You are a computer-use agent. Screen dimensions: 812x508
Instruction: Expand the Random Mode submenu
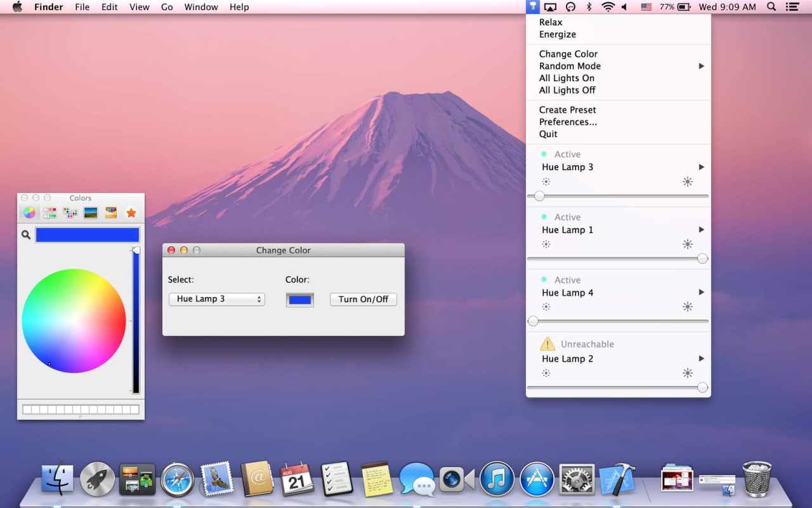(x=701, y=66)
